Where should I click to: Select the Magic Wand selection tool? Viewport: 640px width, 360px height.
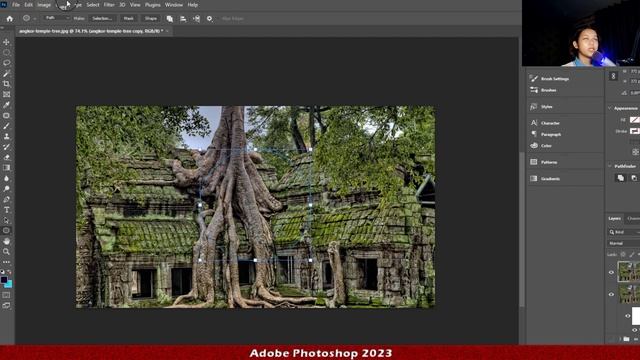pos(6,73)
